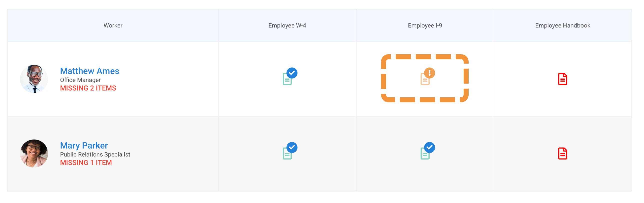Open Mary Parker's completed I-9 document

point(425,153)
